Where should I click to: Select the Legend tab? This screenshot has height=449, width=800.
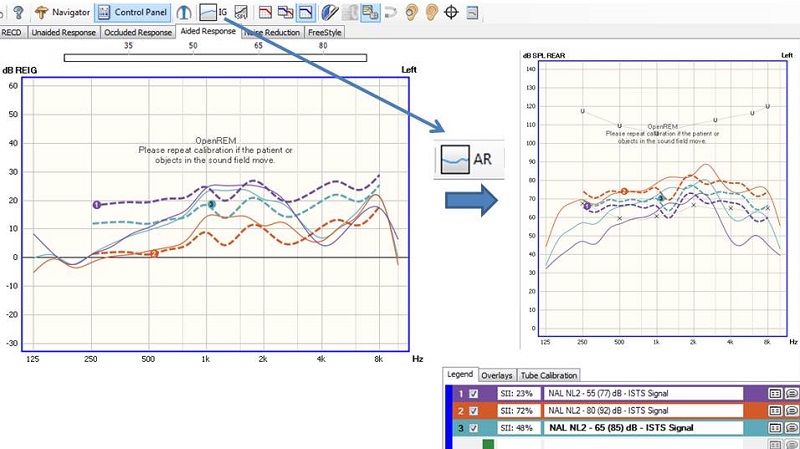[460, 374]
